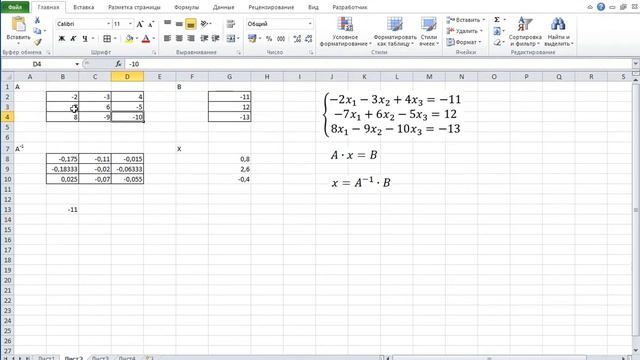Click the insert function fx icon
Screen dimensions: 640x360
pos(118,64)
